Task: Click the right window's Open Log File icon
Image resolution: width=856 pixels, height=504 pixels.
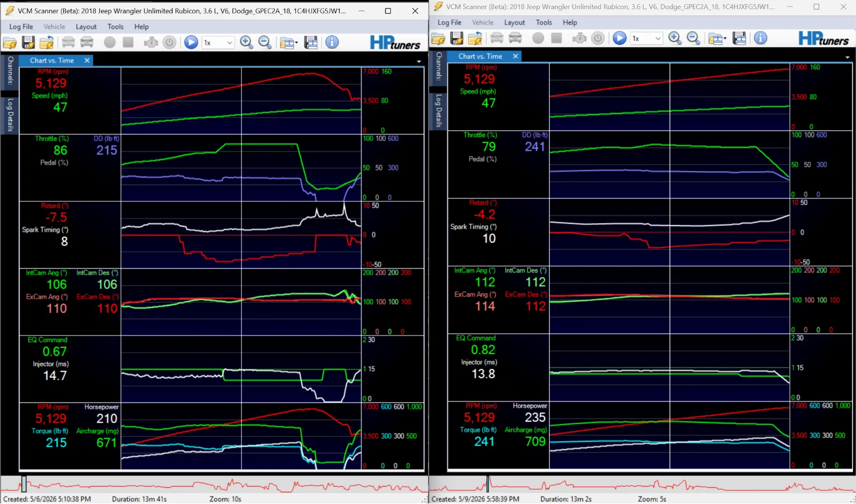Action: pos(438,38)
